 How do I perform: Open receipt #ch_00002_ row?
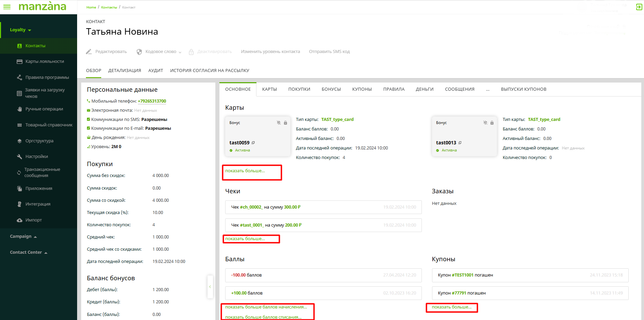tap(251, 207)
